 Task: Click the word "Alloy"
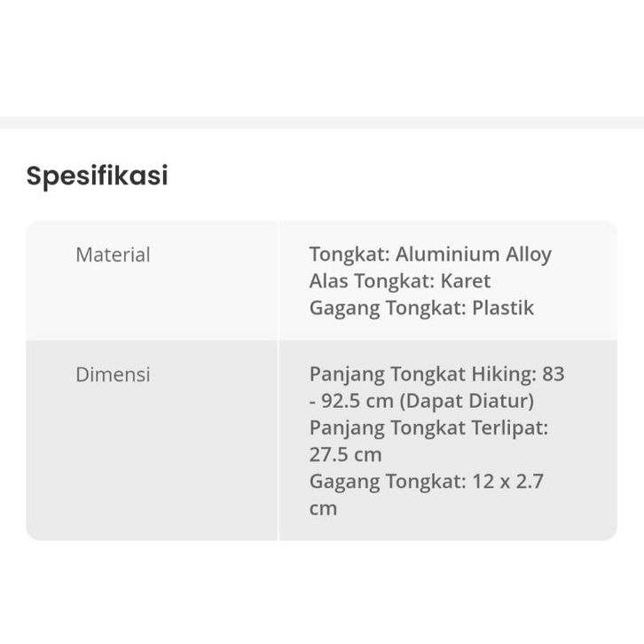click(x=528, y=255)
